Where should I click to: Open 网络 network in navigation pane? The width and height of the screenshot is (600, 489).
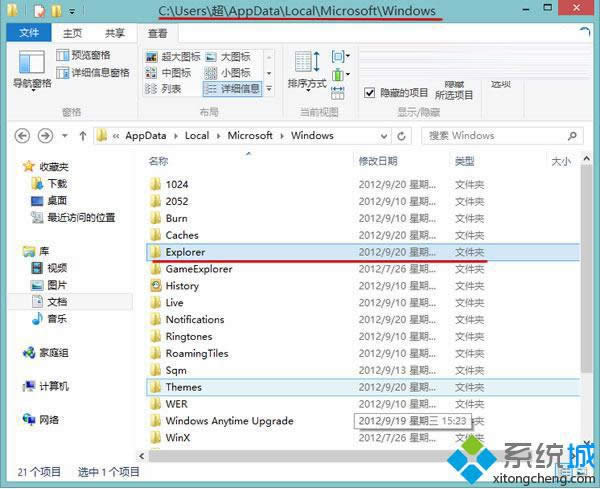tap(41, 420)
